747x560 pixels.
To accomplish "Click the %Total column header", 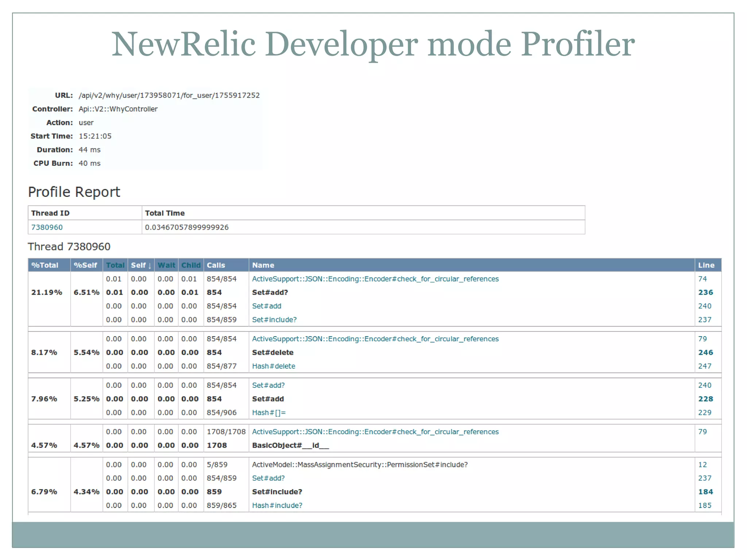I will (45, 265).
